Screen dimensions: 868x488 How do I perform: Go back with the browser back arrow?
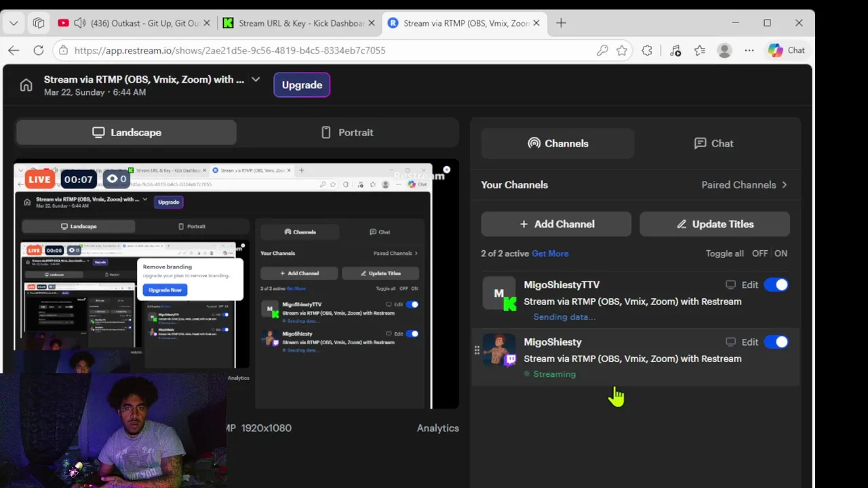click(x=14, y=50)
